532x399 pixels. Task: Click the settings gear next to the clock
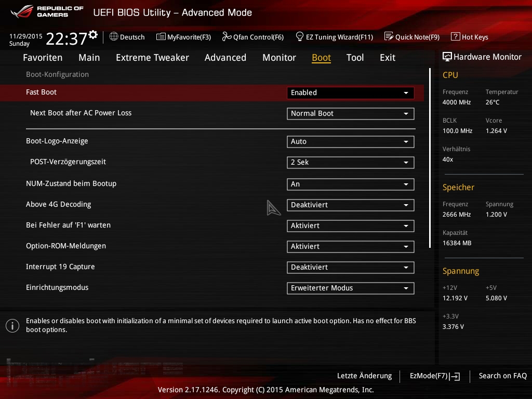pyautogui.click(x=93, y=35)
